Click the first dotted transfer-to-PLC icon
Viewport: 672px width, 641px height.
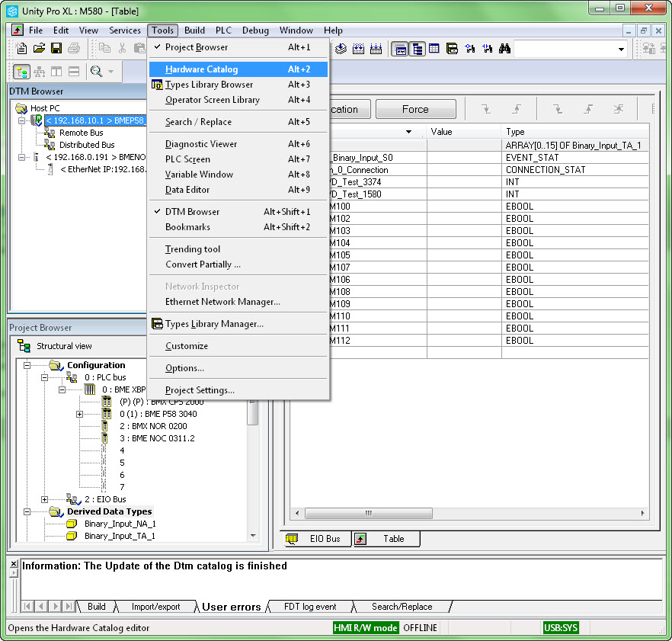pyautogui.click(x=358, y=49)
